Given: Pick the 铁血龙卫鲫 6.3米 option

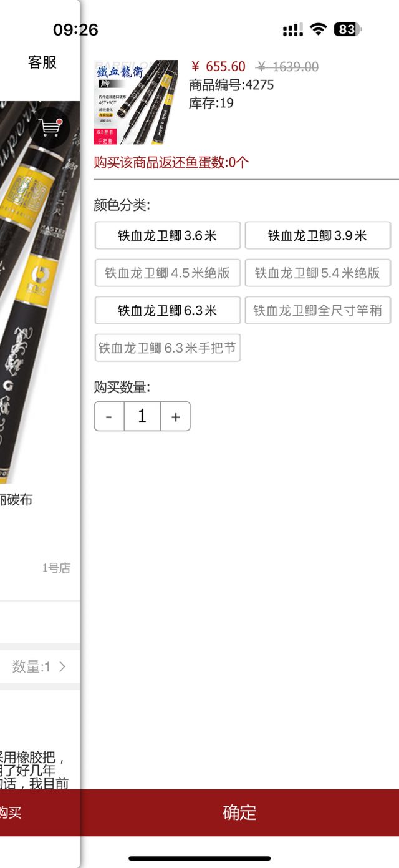Looking at the screenshot, I should pos(167,310).
